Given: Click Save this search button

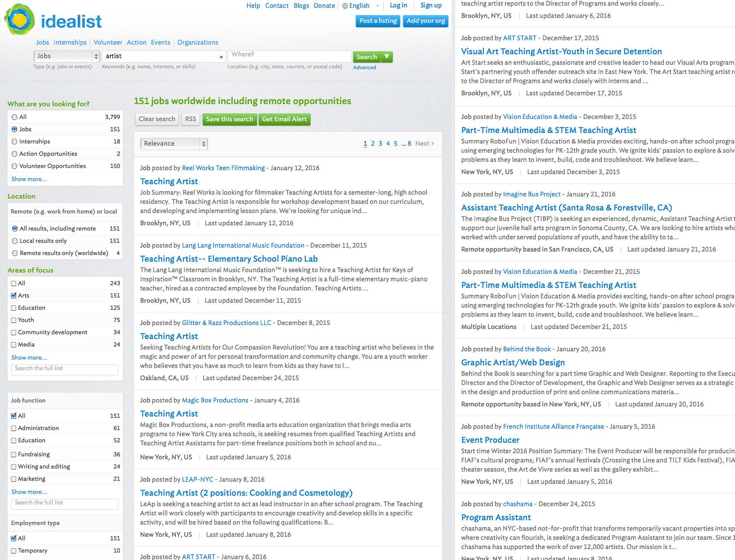Looking at the screenshot, I should pos(230,119).
